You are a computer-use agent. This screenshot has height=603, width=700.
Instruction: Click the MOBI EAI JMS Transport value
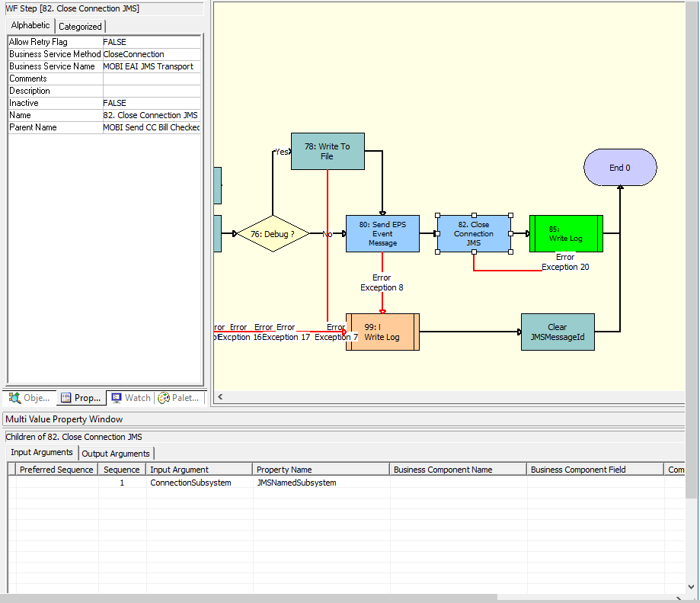tap(152, 66)
